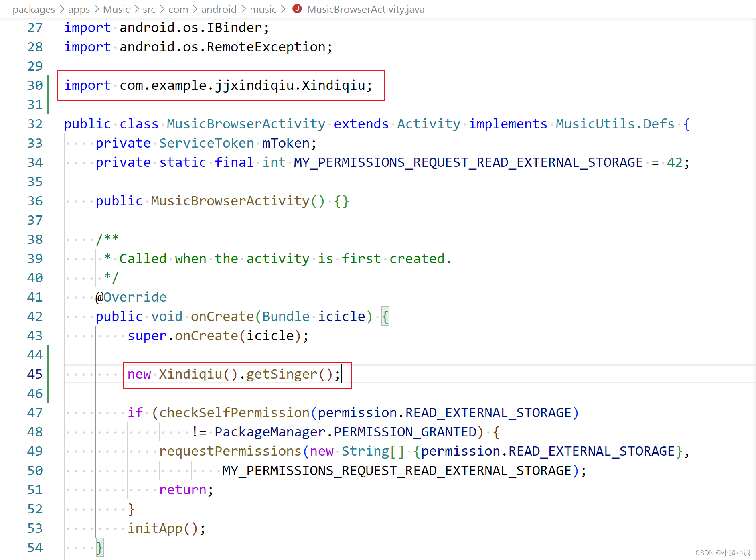
Task: Open 'android' breadcrumb segment
Action: coord(219,9)
